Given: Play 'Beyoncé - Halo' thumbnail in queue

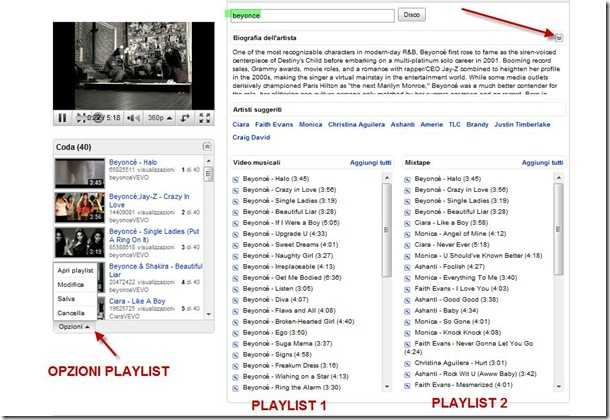Looking at the screenshot, I should [80, 173].
